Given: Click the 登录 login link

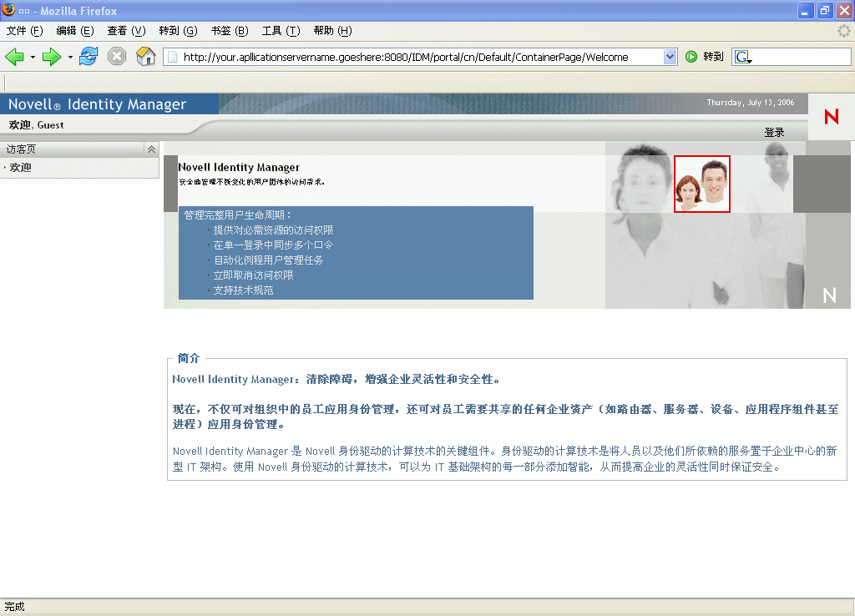Looking at the screenshot, I should click(776, 131).
